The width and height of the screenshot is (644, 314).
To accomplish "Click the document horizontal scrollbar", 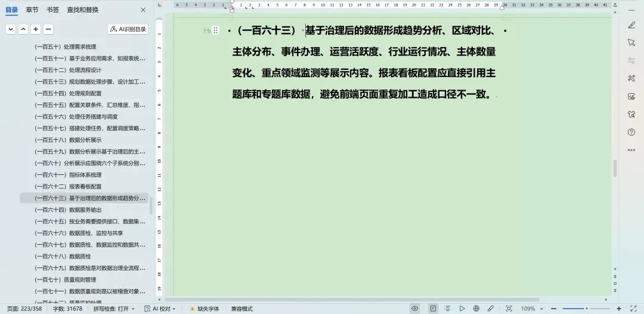I will (x=353, y=300).
